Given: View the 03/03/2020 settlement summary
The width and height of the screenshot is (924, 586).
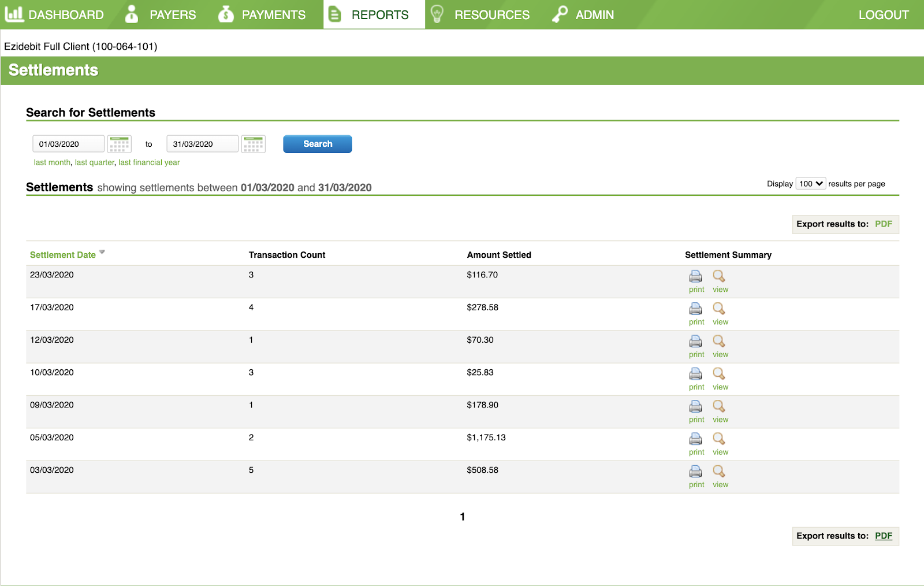Looking at the screenshot, I should click(x=719, y=472).
